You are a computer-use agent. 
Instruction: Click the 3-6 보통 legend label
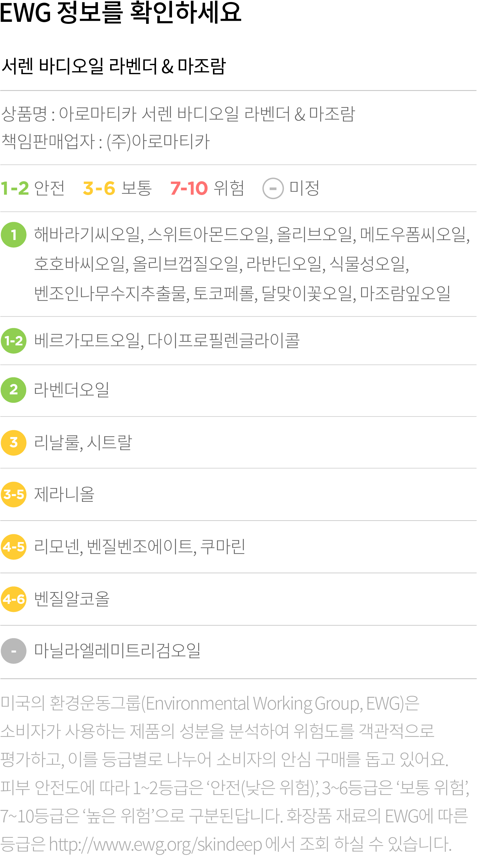point(117,188)
